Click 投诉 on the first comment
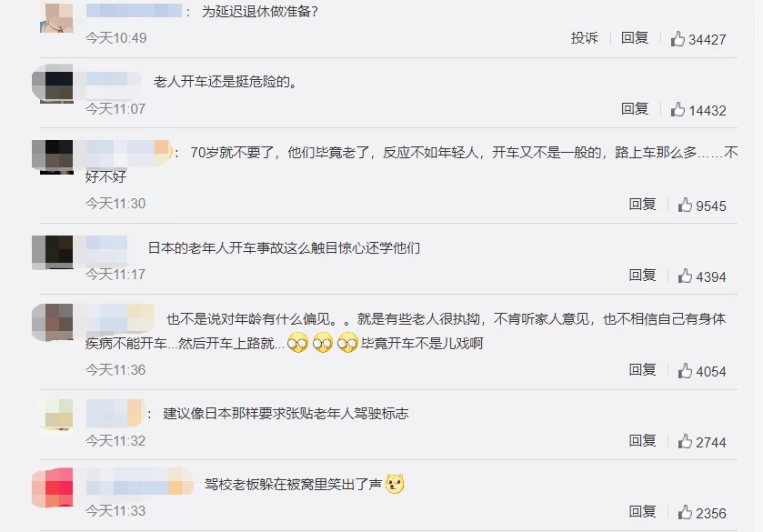This screenshot has width=763, height=532. tap(585, 37)
